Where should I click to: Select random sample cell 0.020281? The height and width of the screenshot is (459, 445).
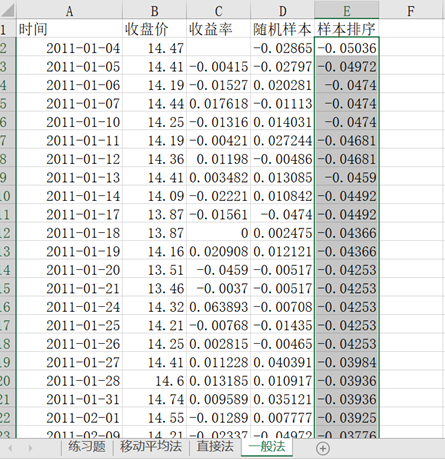(282, 84)
